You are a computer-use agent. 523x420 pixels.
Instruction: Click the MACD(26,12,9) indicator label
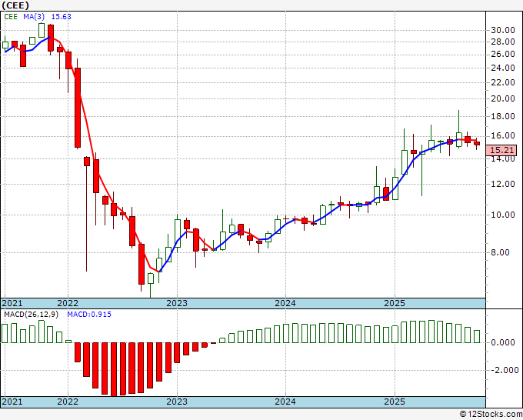click(31, 315)
